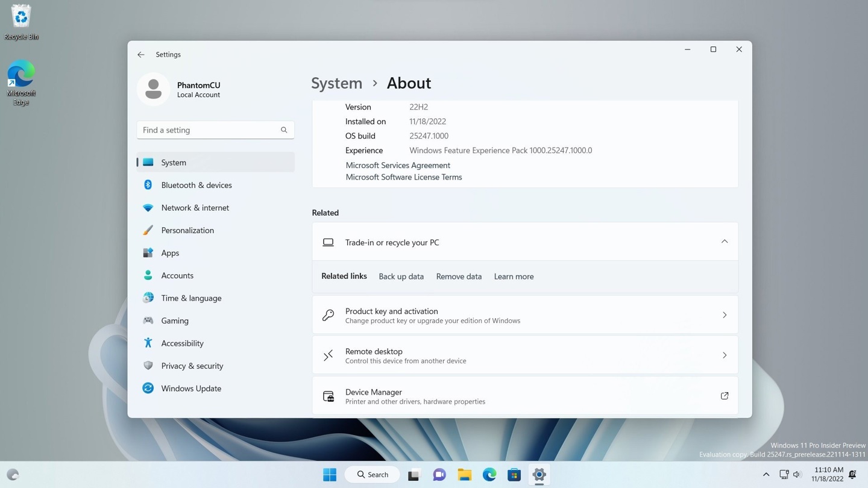Open System settings in the sidebar
The height and width of the screenshot is (488, 868).
pyautogui.click(x=173, y=162)
